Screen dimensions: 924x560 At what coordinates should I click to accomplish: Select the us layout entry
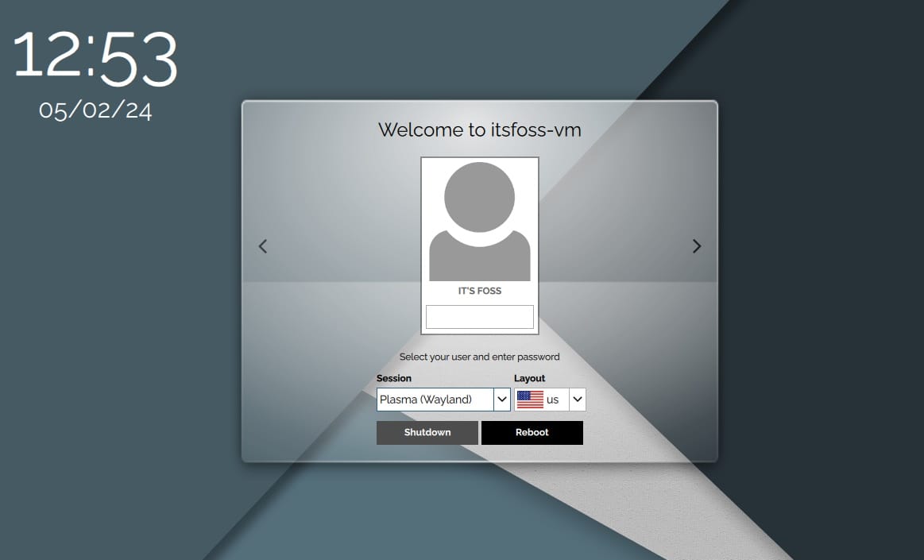[x=554, y=399]
